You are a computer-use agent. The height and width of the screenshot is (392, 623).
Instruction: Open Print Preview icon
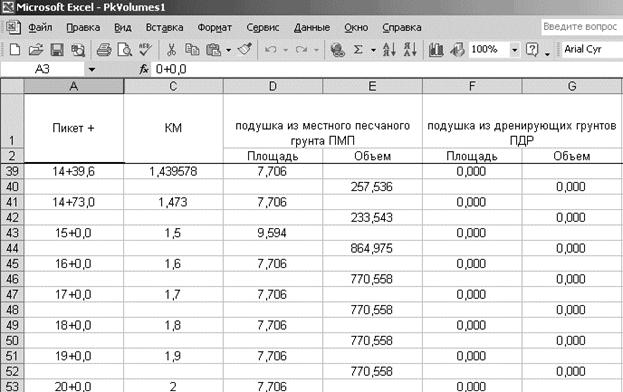125,50
